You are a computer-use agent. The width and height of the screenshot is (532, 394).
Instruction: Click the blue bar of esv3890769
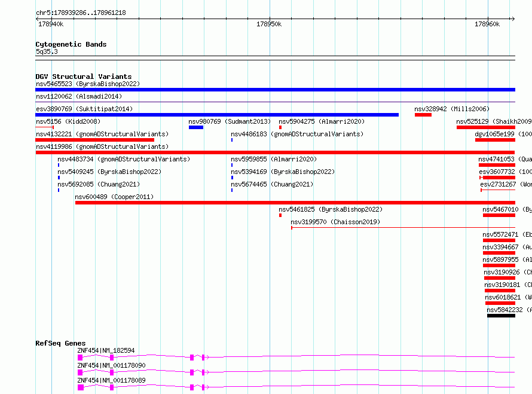tap(217, 115)
